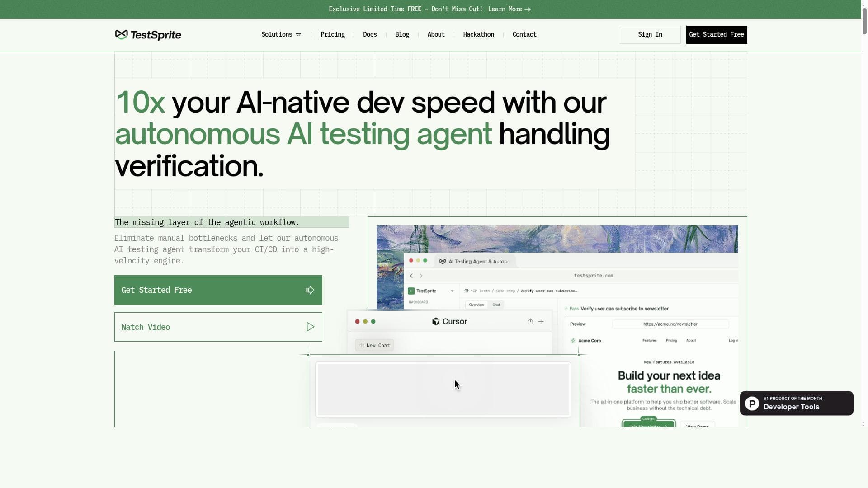
Task: Switch to the Chat tab in the dashboard mockup
Action: 496,305
